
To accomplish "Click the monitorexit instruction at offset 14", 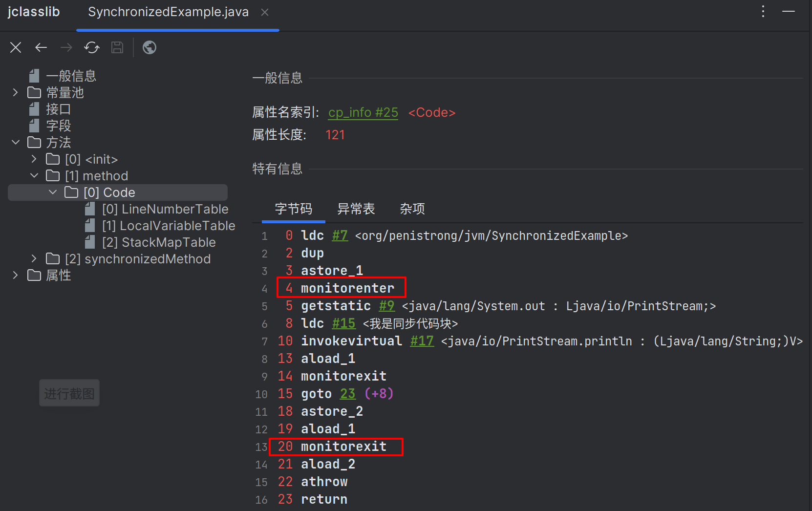I will point(343,376).
